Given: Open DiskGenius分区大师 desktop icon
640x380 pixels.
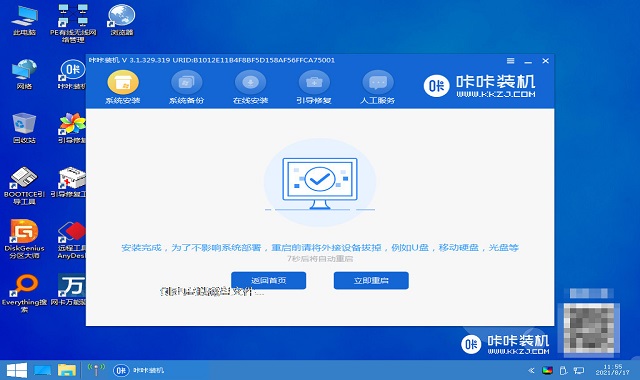Looking at the screenshot, I should pos(24,239).
